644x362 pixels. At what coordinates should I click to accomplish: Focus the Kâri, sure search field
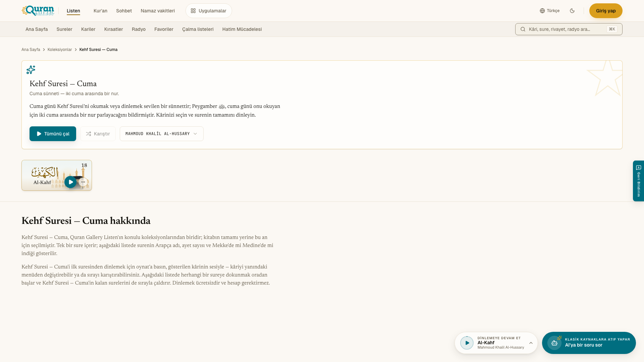pyautogui.click(x=569, y=29)
